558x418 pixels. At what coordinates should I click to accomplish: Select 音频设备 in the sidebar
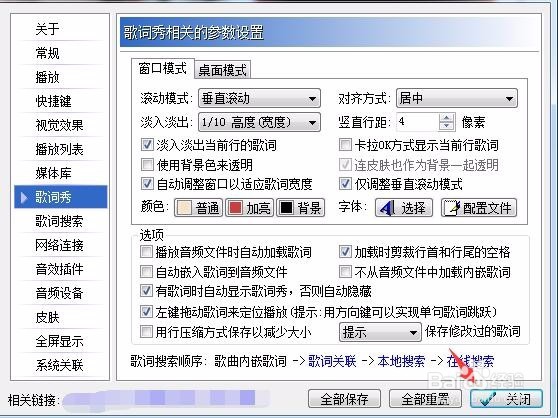click(x=59, y=293)
